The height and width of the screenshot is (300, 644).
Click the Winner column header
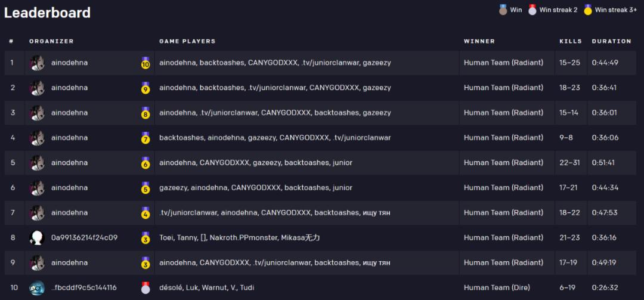coord(479,41)
